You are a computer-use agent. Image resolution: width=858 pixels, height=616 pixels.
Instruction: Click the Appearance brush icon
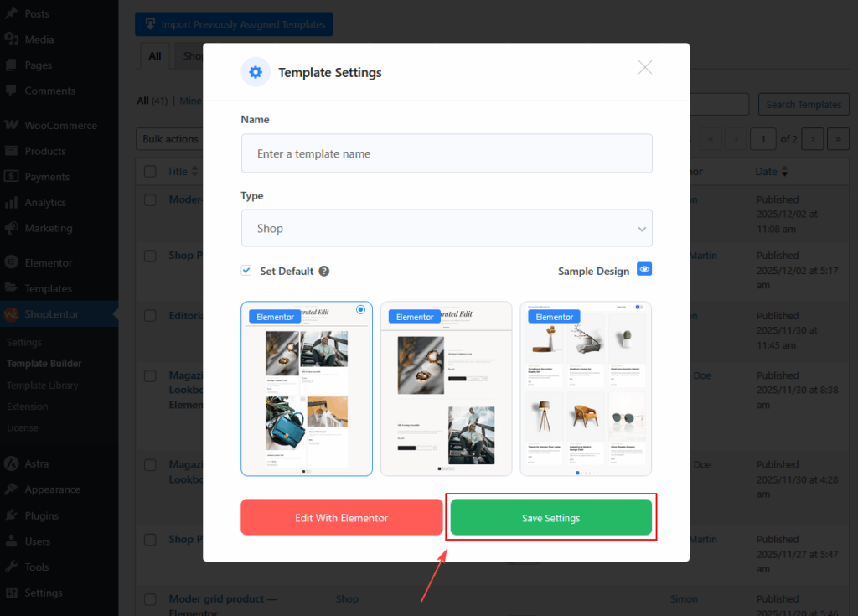[12, 489]
